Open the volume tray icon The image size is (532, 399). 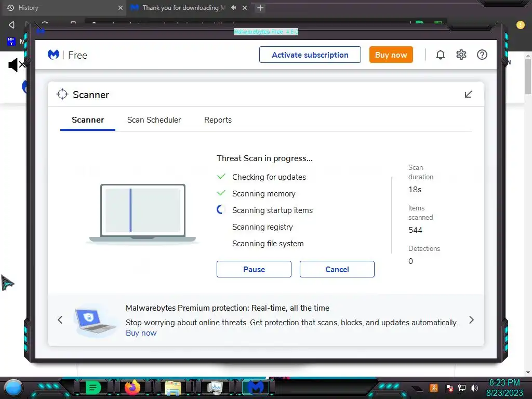click(474, 388)
